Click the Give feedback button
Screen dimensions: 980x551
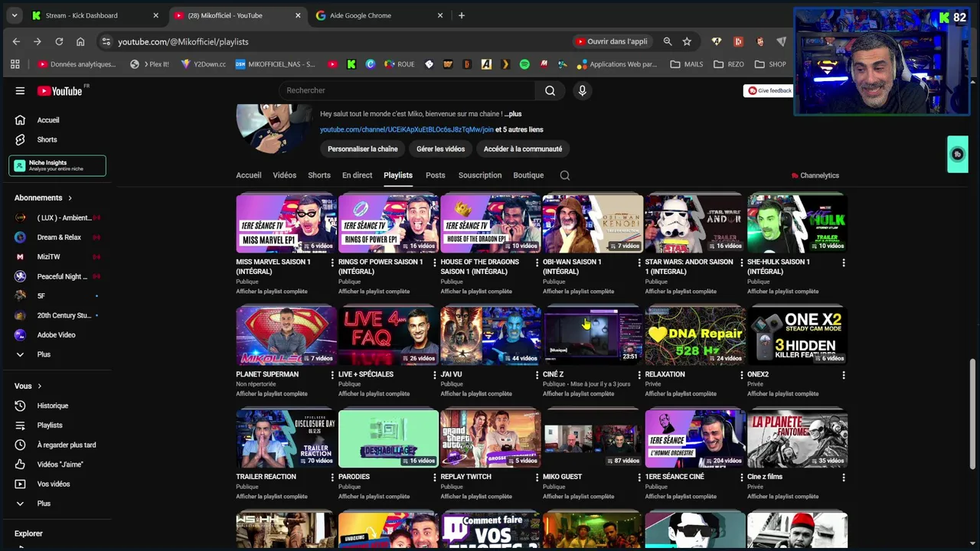[x=769, y=90]
